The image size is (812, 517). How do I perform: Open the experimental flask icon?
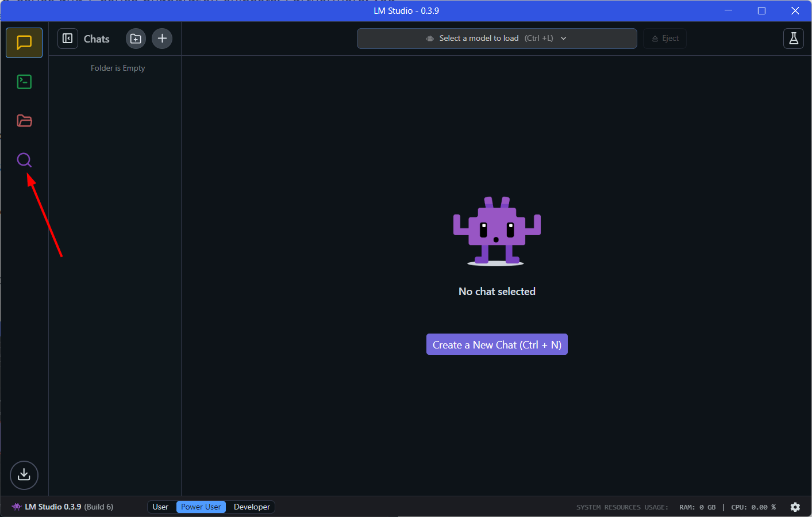[x=793, y=39]
